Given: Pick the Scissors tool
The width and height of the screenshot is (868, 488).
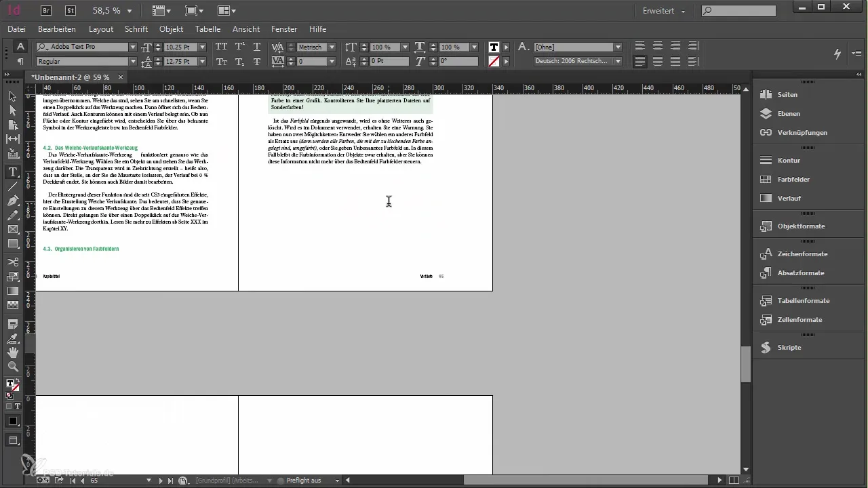Looking at the screenshot, I should 13,262.
